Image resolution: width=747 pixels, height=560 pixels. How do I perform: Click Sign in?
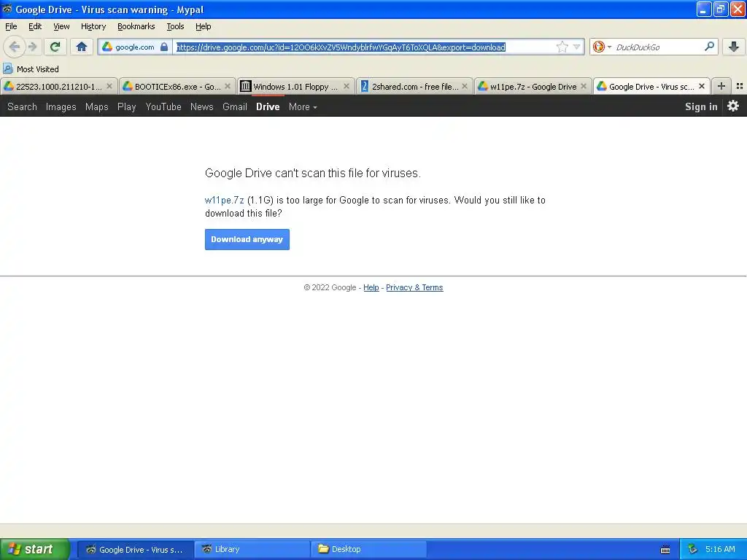coord(701,106)
